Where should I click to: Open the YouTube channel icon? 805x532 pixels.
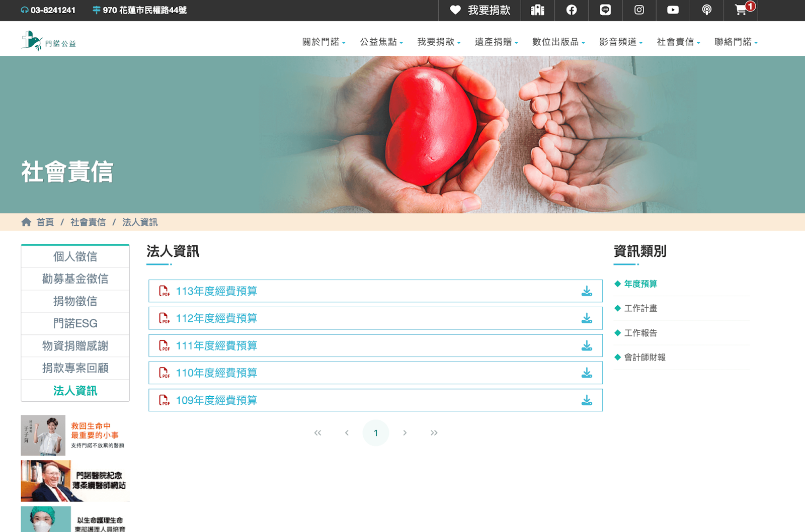[x=673, y=10]
